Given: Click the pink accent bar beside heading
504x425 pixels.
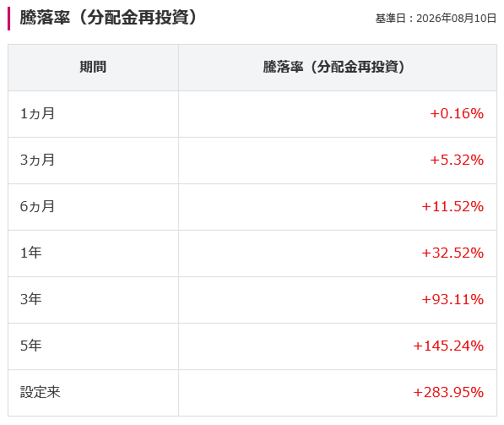Looking at the screenshot, I should pyautogui.click(x=9, y=19).
